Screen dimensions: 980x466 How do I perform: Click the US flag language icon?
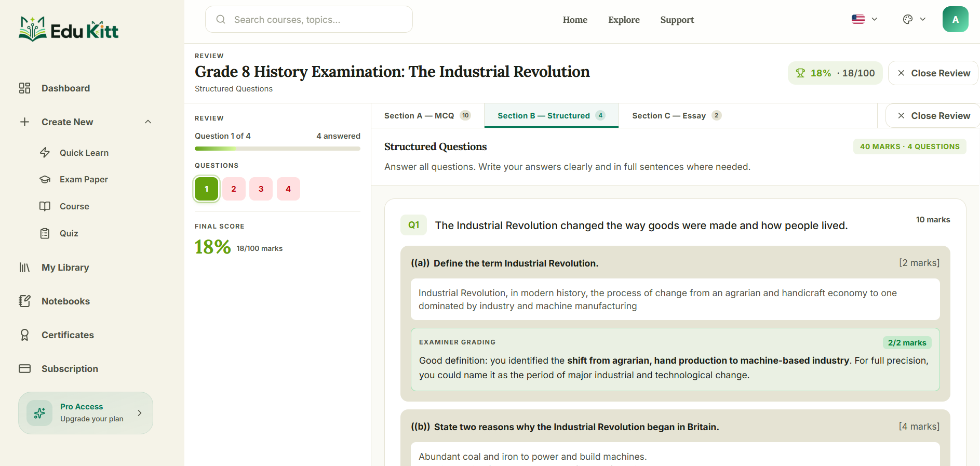coord(858,19)
